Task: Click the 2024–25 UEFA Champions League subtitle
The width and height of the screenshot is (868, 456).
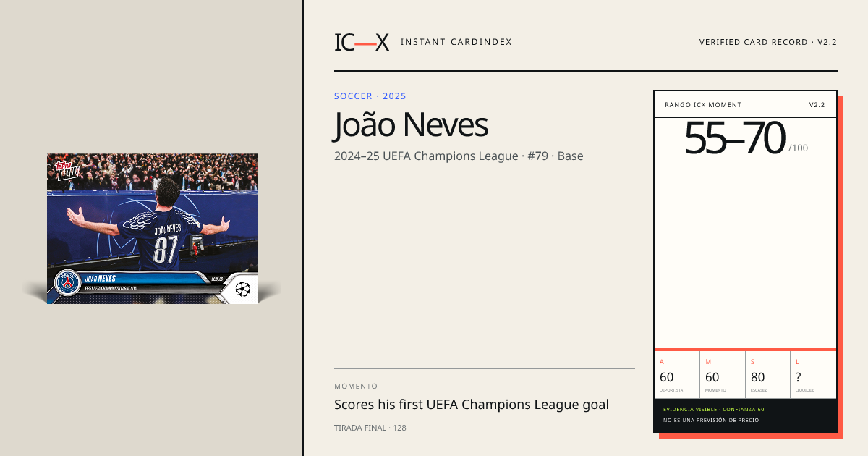Action: [x=459, y=156]
